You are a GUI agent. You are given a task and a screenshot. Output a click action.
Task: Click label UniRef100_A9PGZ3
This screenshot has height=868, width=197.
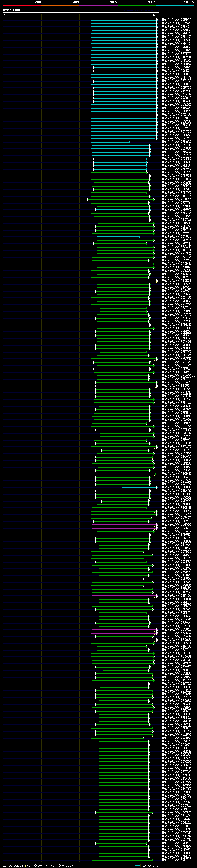pyautogui.click(x=176, y=711)
